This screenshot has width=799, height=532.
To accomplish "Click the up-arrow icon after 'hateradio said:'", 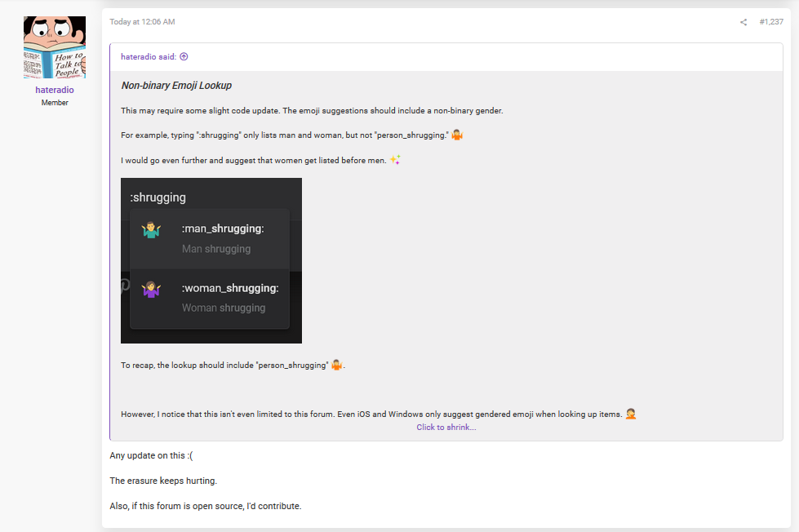I will [184, 56].
